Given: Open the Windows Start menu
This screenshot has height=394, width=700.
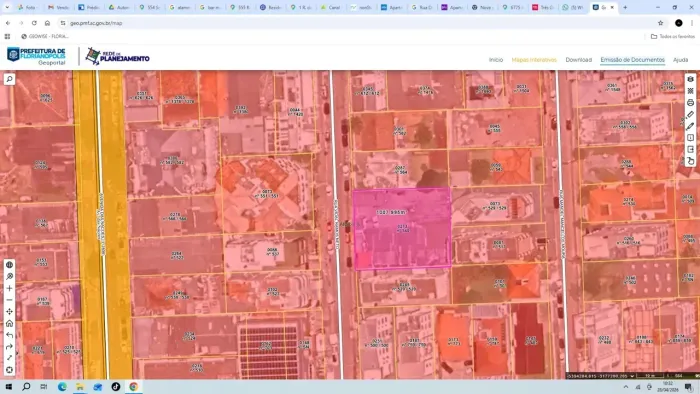Looking at the screenshot, I should point(8,387).
